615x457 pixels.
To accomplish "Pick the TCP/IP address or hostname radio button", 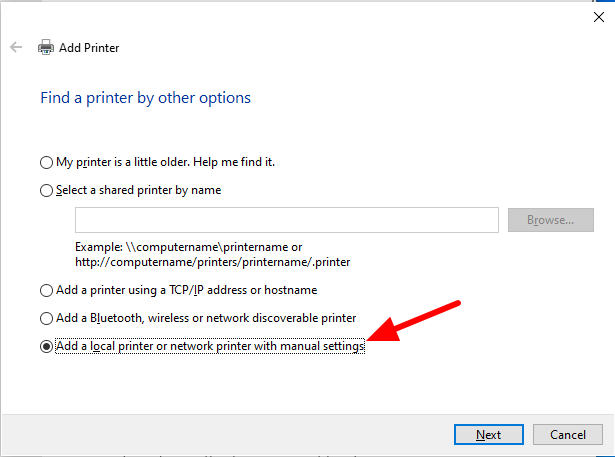I will tap(46, 290).
